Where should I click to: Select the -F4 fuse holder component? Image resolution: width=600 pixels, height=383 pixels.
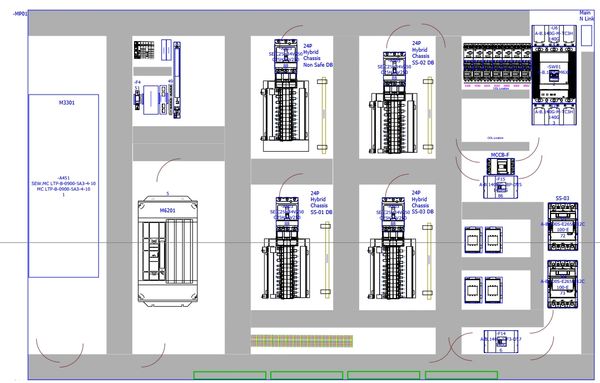[x=137, y=100]
